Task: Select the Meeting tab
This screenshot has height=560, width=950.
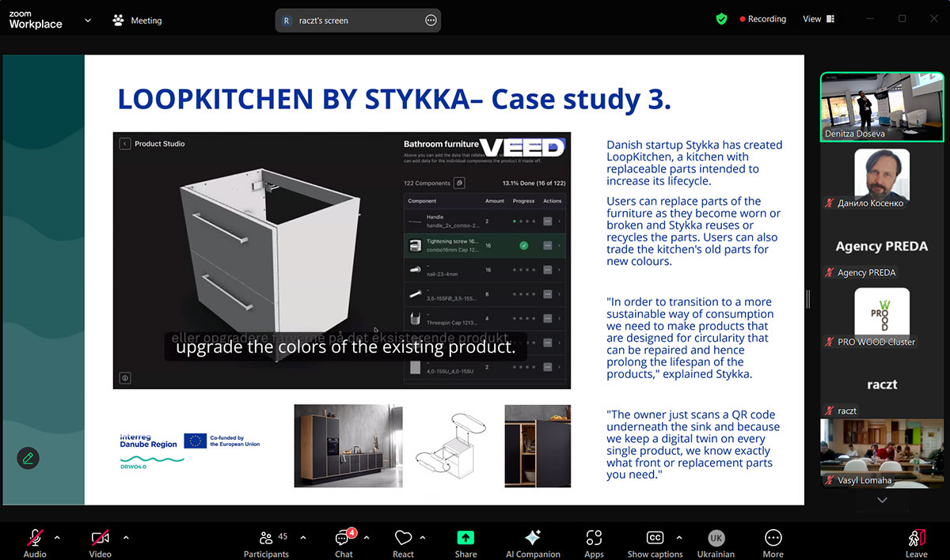Action: [x=137, y=21]
